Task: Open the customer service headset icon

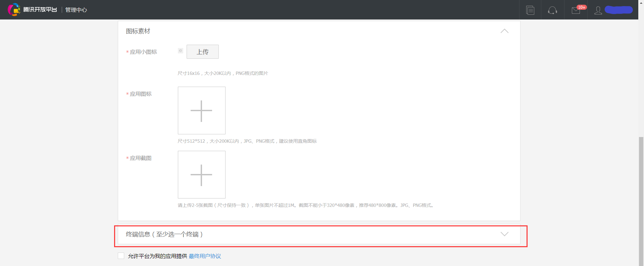Action: click(552, 10)
